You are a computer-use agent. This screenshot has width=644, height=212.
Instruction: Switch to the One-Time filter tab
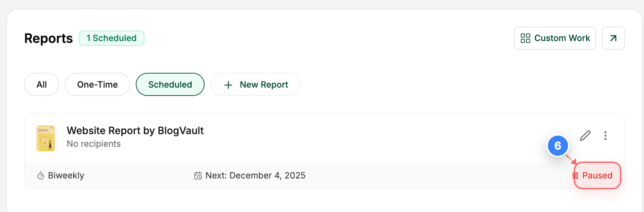pos(97,84)
